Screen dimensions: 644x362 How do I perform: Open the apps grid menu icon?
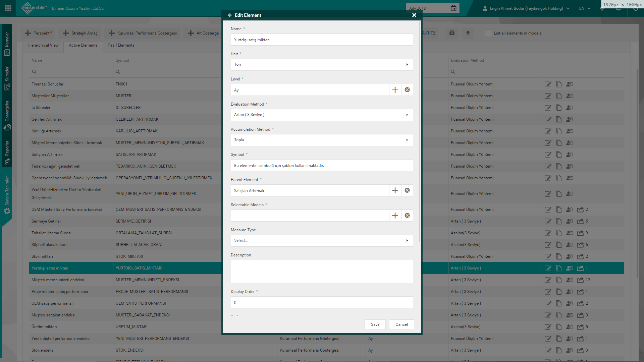point(8,8)
